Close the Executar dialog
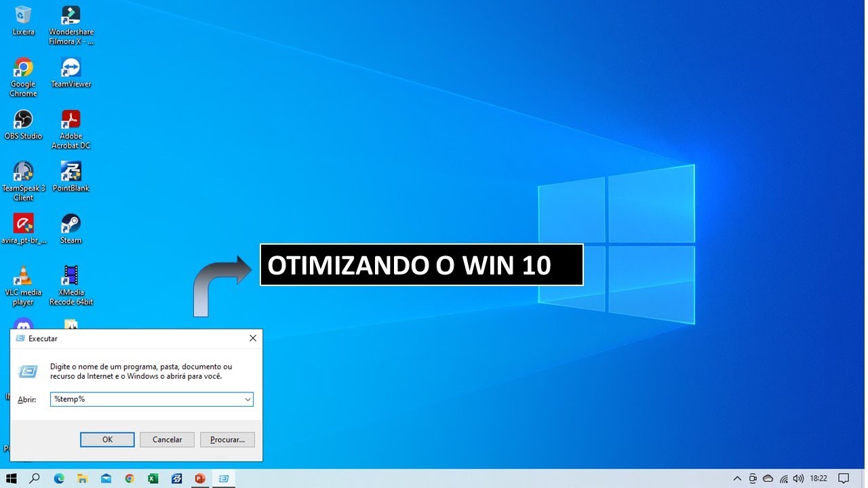 click(253, 338)
